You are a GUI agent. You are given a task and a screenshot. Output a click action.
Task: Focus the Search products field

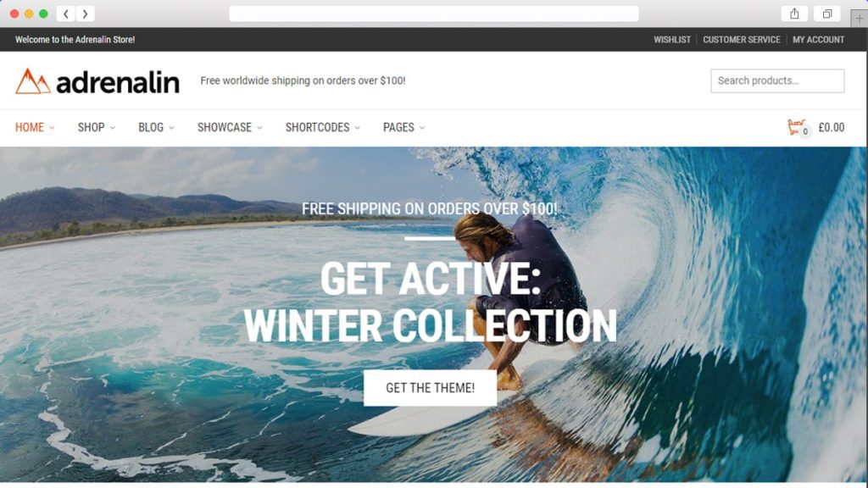[x=777, y=80]
